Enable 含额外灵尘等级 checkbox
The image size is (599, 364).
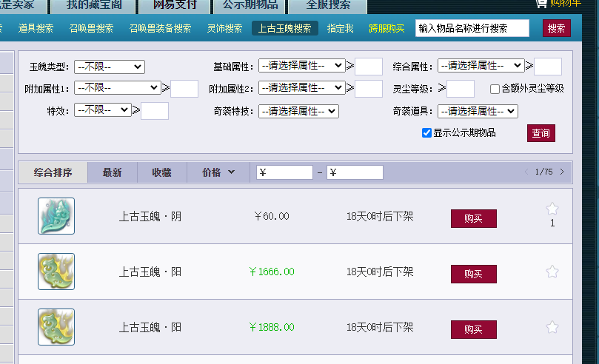495,89
